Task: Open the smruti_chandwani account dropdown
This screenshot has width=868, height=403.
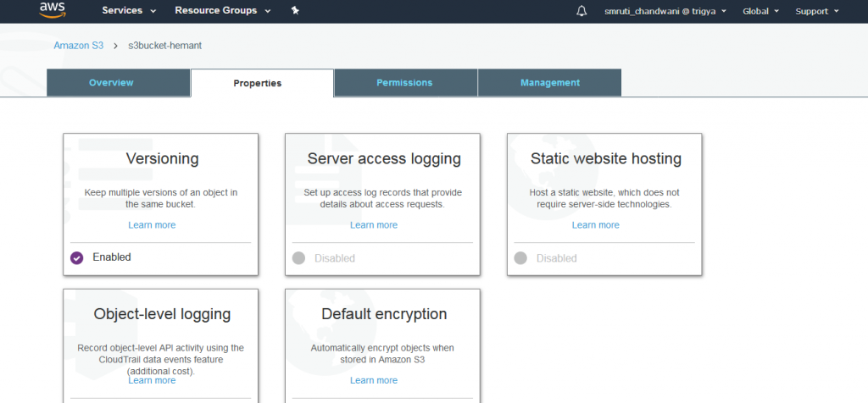Action: [665, 11]
